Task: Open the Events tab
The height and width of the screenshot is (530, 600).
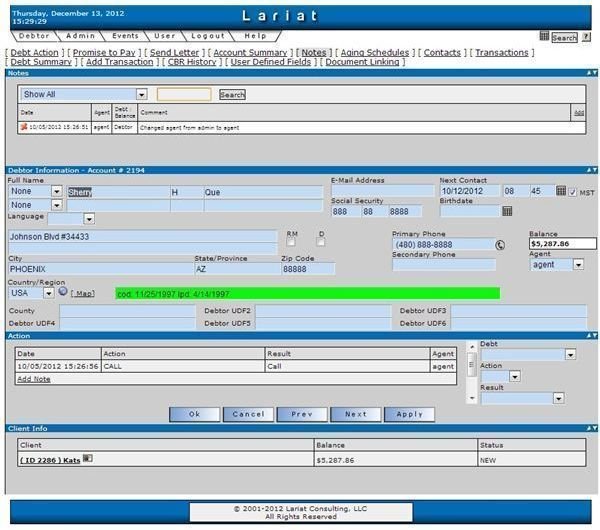Action: point(125,36)
